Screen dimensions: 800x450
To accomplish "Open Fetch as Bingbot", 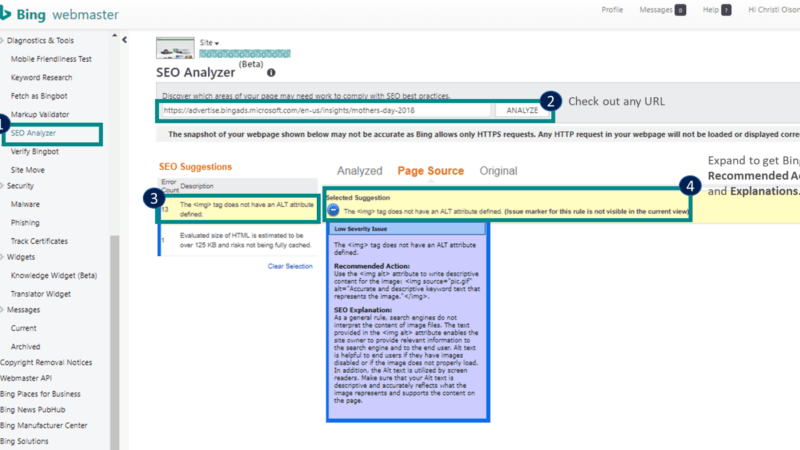I will click(x=39, y=96).
